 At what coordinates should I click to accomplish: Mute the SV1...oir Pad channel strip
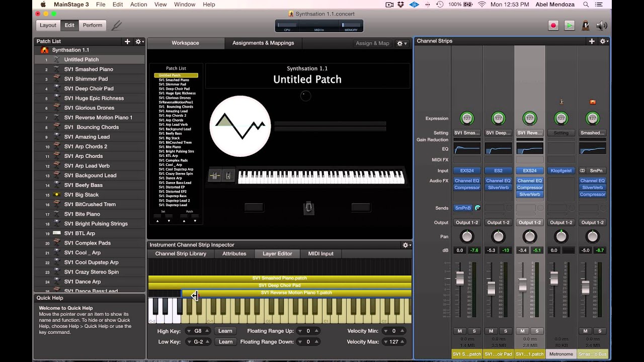click(x=491, y=331)
